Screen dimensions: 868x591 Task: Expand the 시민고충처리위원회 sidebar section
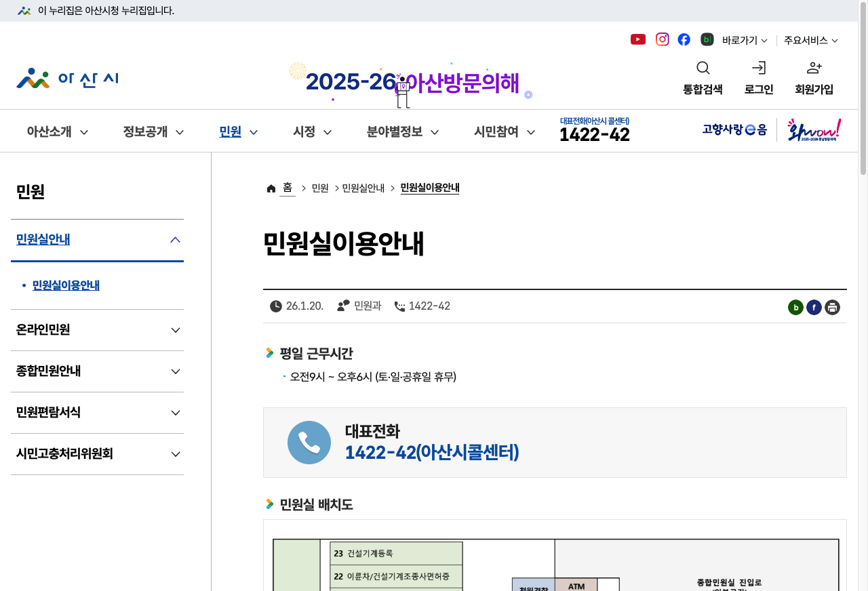pyautogui.click(x=97, y=454)
